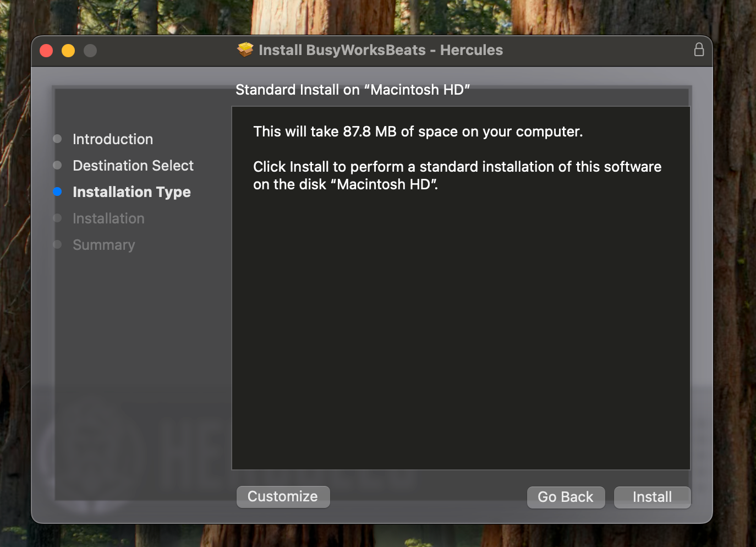Open the Customize installation options
756x547 pixels.
pos(283,496)
